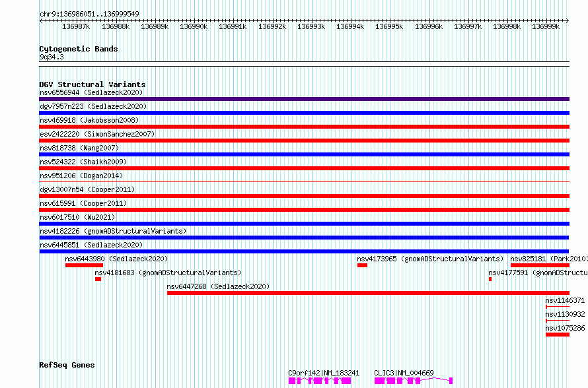Image resolution: width=588 pixels, height=388 pixels.
Task: Select the nsv4181683 (gnomADStructuralVariants) label
Action: (168, 273)
